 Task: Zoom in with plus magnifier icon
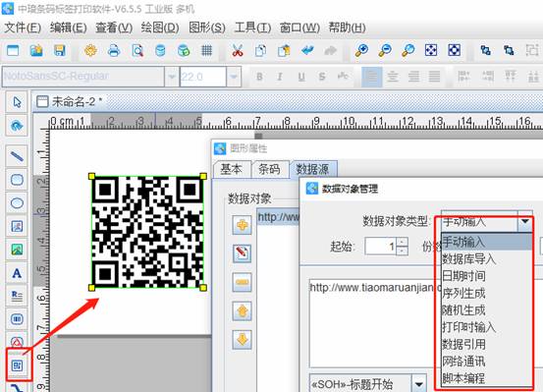(361, 51)
